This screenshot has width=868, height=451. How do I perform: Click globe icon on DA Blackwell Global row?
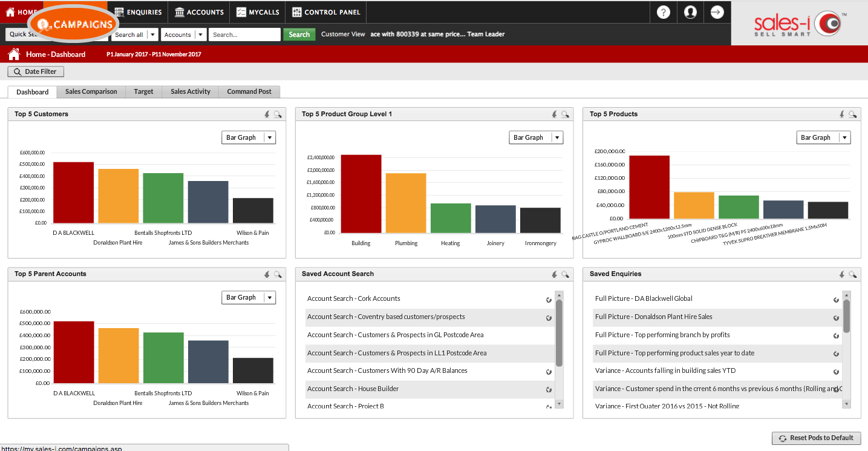[x=836, y=300]
